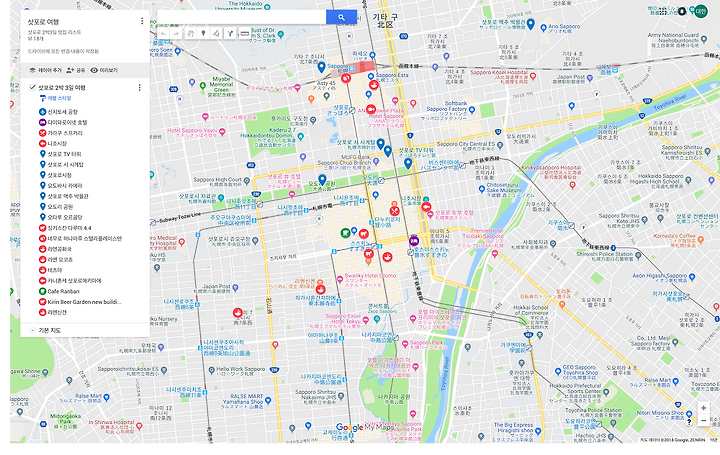Click the red fish icon beside 니조시장
This screenshot has width=720, height=455.
point(42,143)
